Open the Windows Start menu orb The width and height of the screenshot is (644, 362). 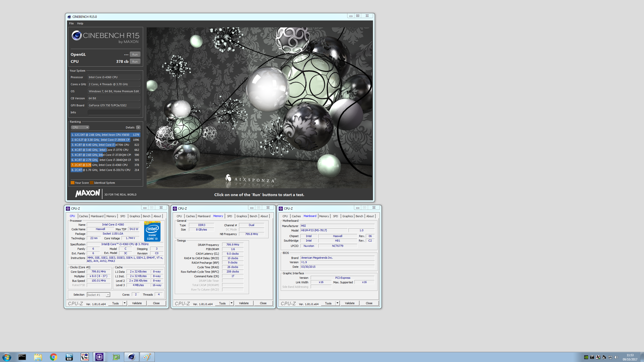pos(7,357)
